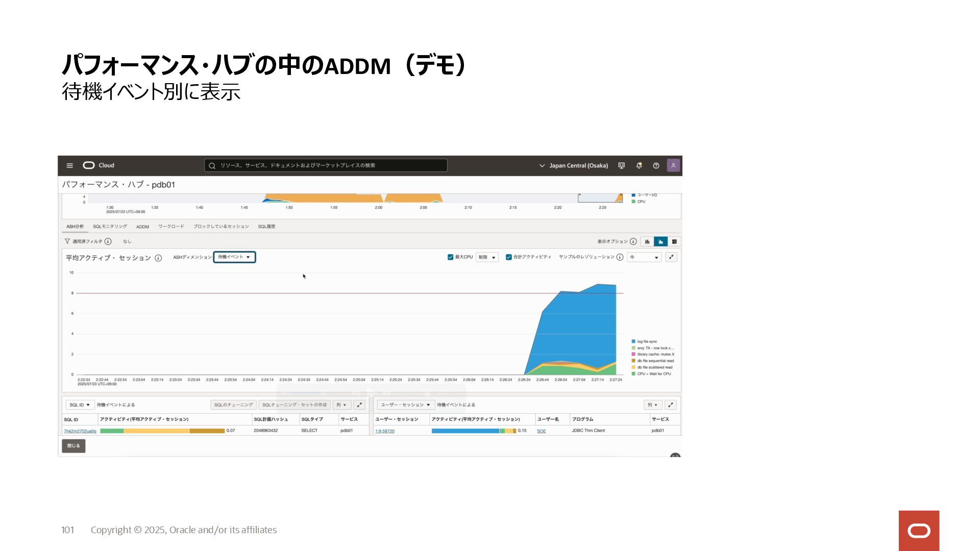The image size is (980, 551).
Task: Click the SQLのチューニング button
Action: click(233, 405)
